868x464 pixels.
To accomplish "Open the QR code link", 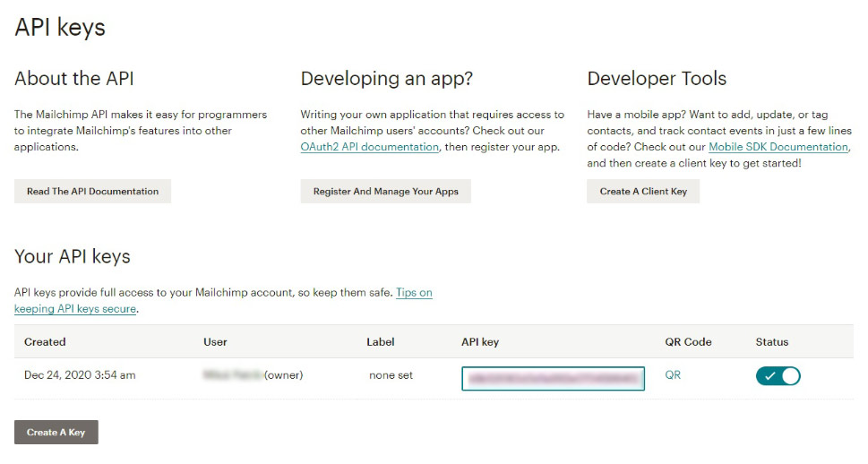I will click(x=673, y=374).
